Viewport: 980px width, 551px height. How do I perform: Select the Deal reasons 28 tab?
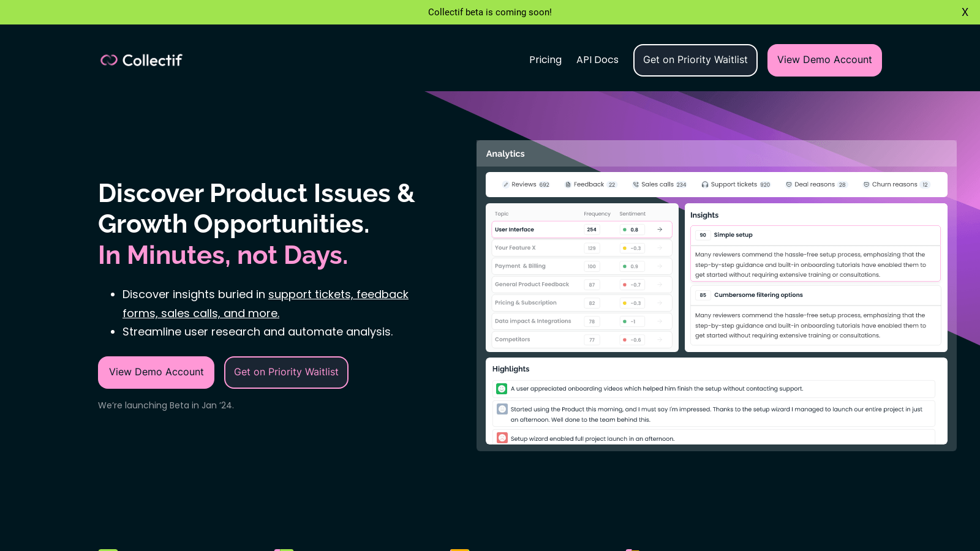coord(816,184)
